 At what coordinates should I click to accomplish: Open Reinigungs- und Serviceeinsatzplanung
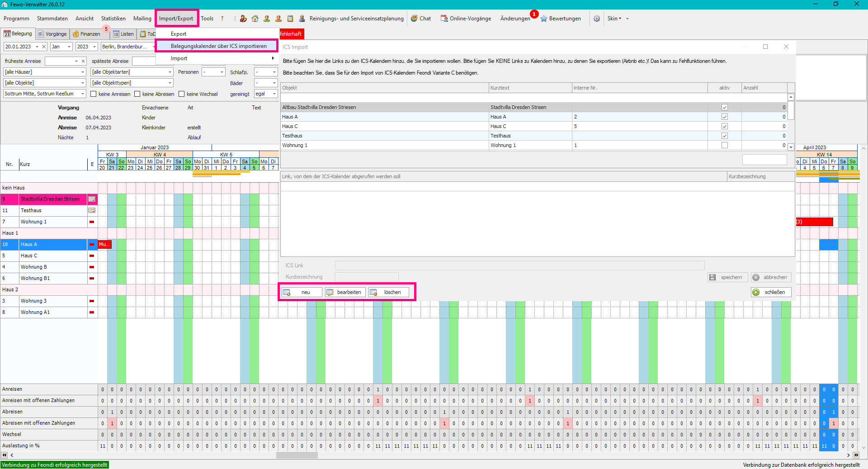point(351,19)
